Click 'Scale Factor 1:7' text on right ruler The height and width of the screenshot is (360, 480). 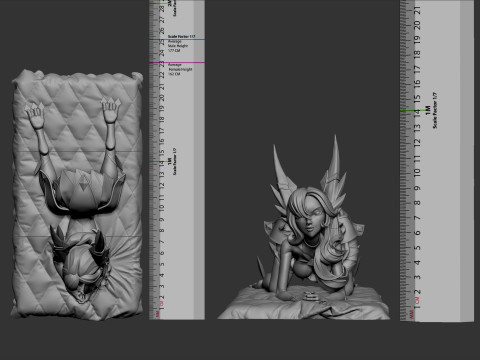click(435, 110)
